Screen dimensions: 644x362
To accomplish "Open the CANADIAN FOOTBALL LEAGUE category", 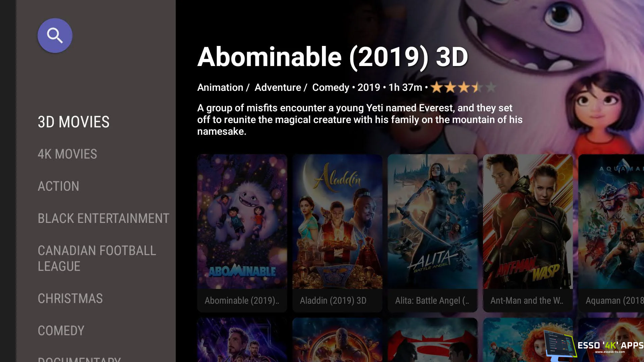I will click(97, 258).
